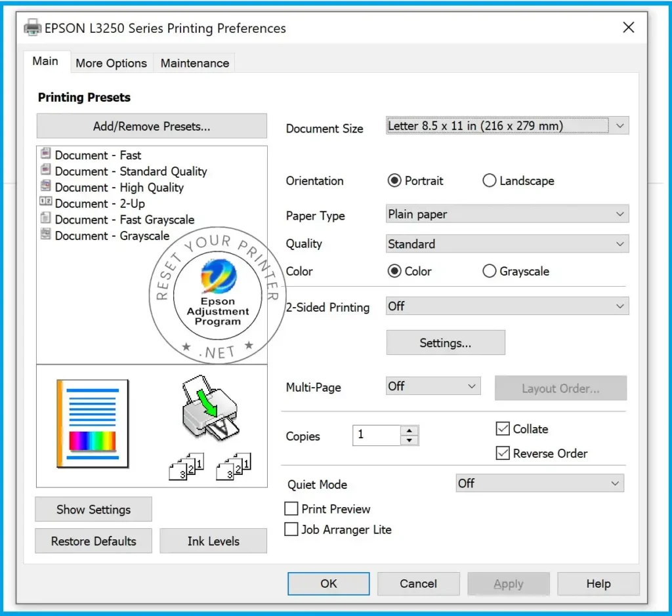
Task: Select Landscape orientation
Action: 490,180
